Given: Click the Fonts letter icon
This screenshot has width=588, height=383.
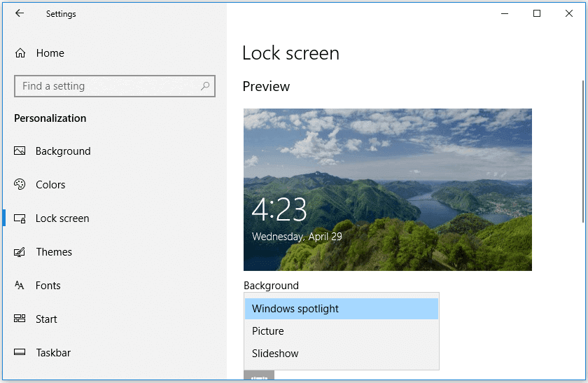Looking at the screenshot, I should pos(20,286).
